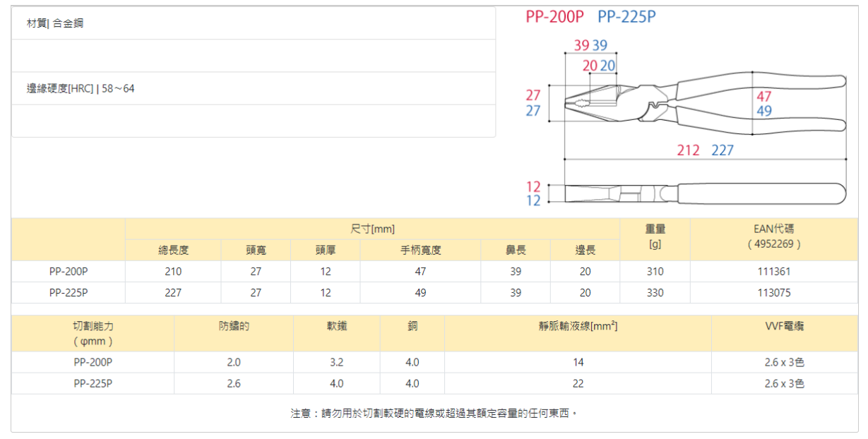Viewport: 868px width, 439px height.
Task: Select the blue PP-225P model label above diagram
Action: (x=626, y=17)
